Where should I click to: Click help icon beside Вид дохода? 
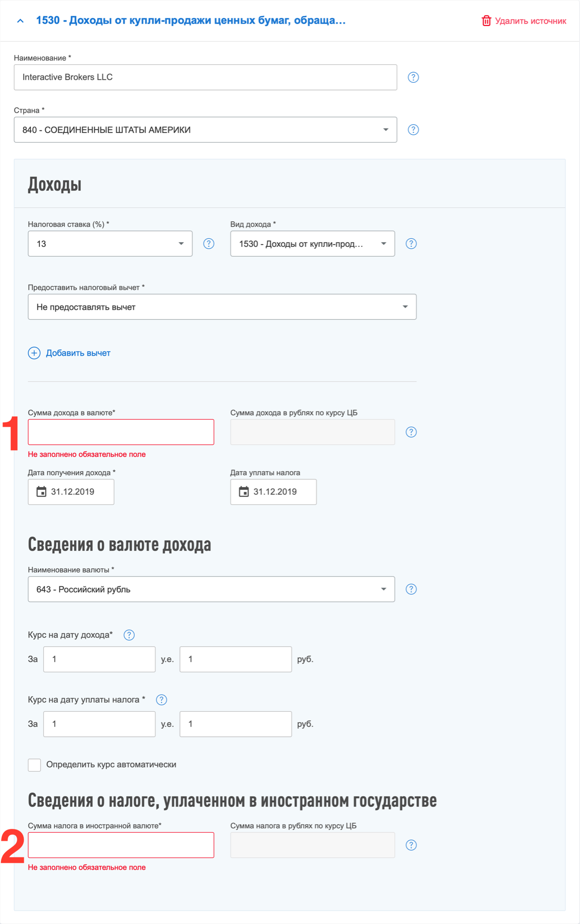pyautogui.click(x=411, y=244)
